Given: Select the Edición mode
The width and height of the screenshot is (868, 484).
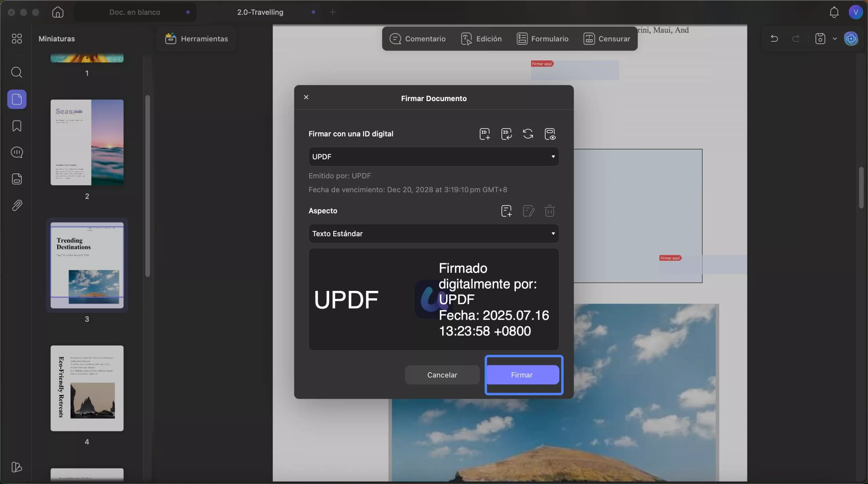Looking at the screenshot, I should point(481,39).
